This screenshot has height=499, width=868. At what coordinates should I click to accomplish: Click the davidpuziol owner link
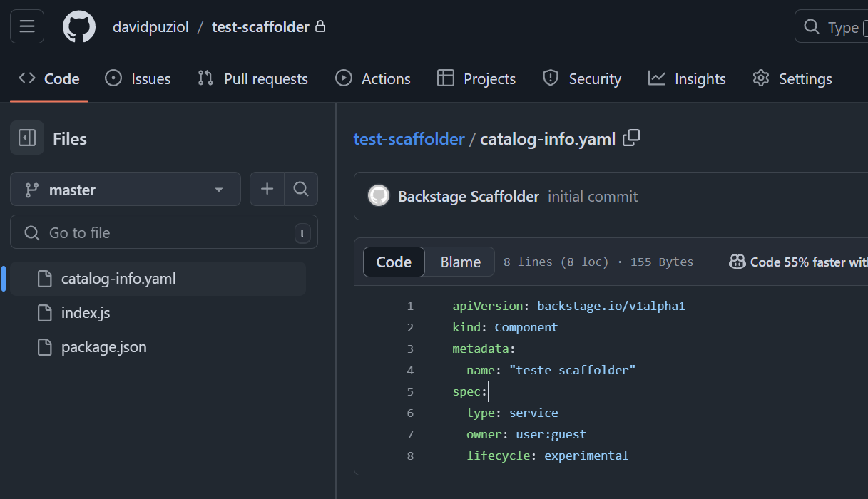tap(150, 27)
